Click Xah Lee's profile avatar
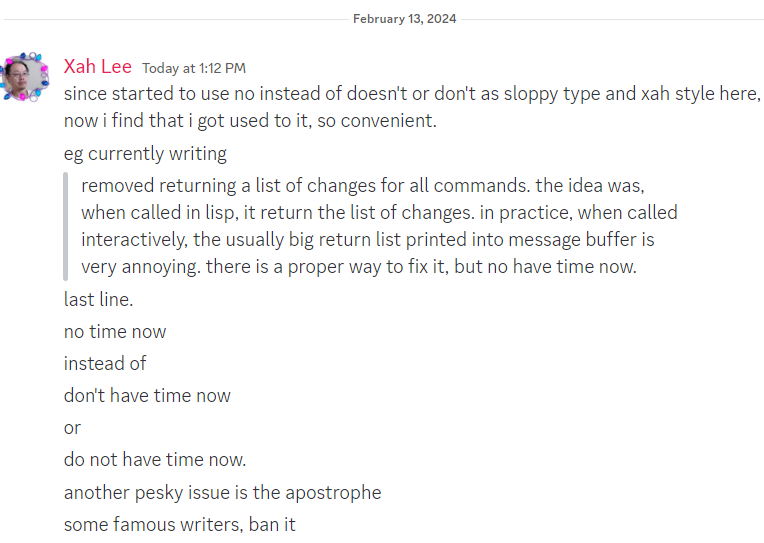The image size is (764, 543). pos(24,78)
